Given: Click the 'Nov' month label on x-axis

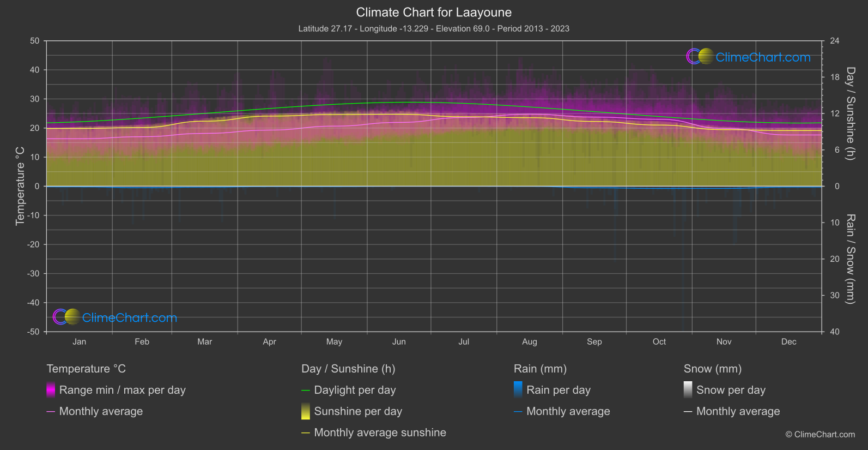Looking at the screenshot, I should (724, 341).
